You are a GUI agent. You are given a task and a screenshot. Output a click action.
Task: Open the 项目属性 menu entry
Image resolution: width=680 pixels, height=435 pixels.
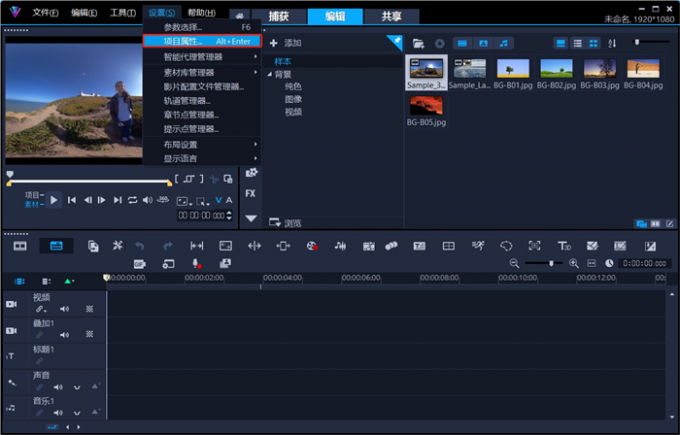tap(202, 41)
